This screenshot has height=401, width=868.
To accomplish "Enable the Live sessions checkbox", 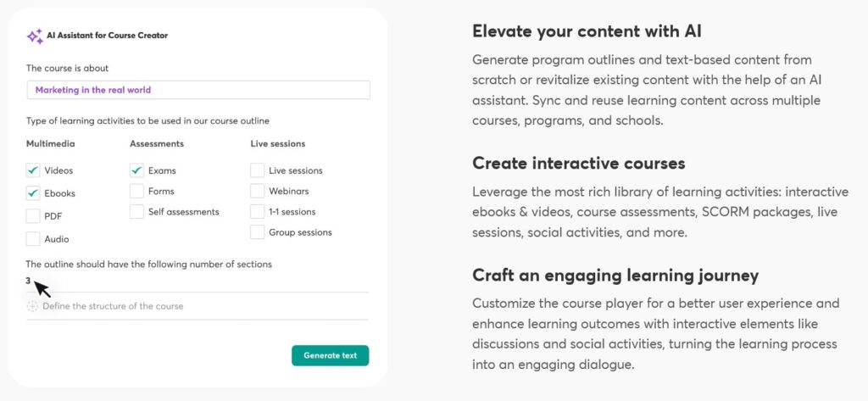I will coord(258,170).
